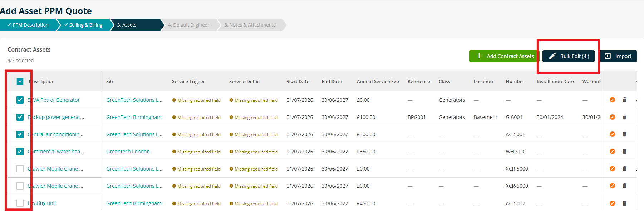Click edit icon for 5kVA Petrol Generator row

(612, 100)
